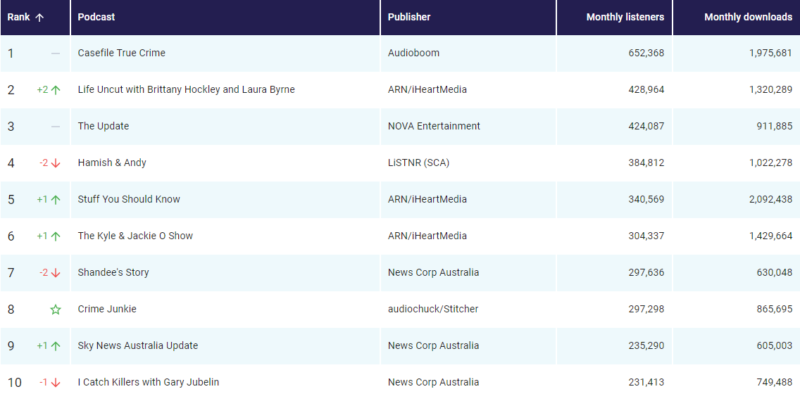Viewport: 800px width, 401px height.
Task: Click NOVA Entertainment publisher cell
Action: (x=433, y=126)
